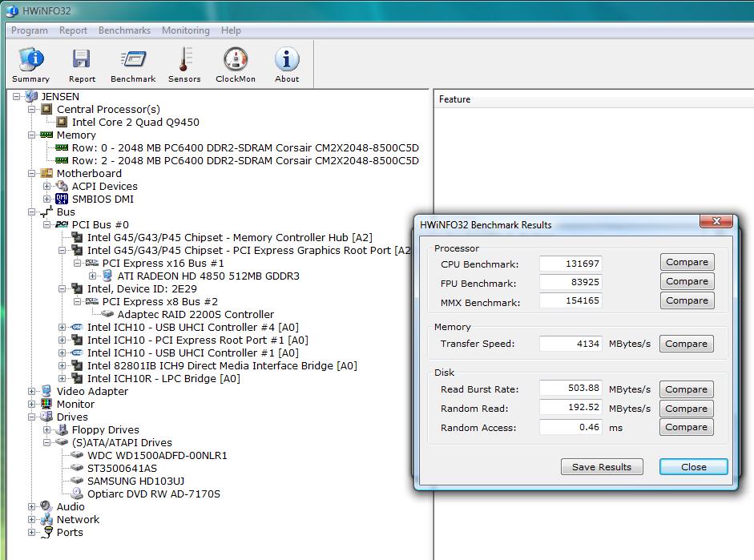754x560 pixels.
Task: Open the Report menu
Action: 73,30
